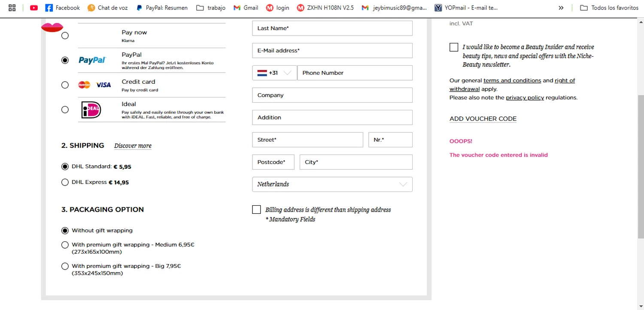644x310 pixels.
Task: Open the ZXHN H108N V2.5 bookmark
Action: [325, 8]
